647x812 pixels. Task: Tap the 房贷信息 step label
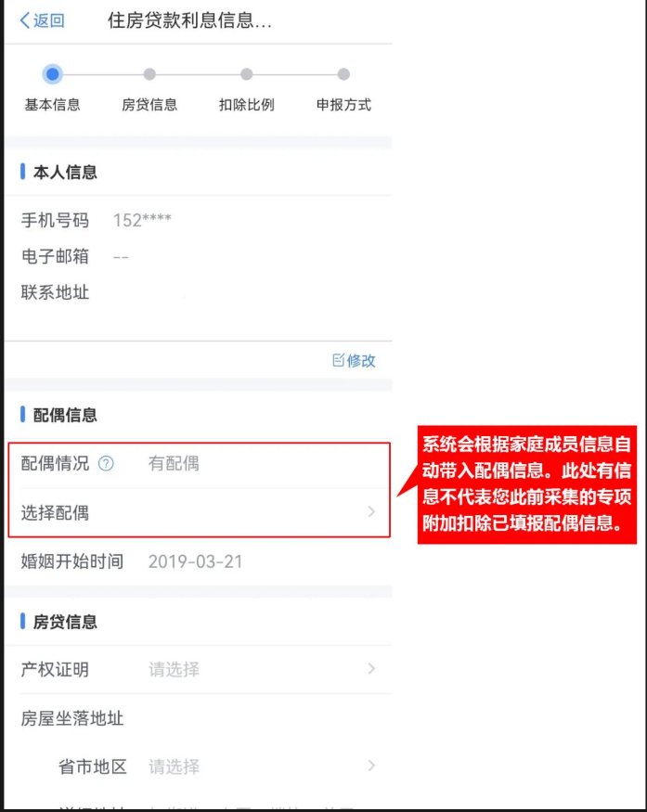pos(149,105)
